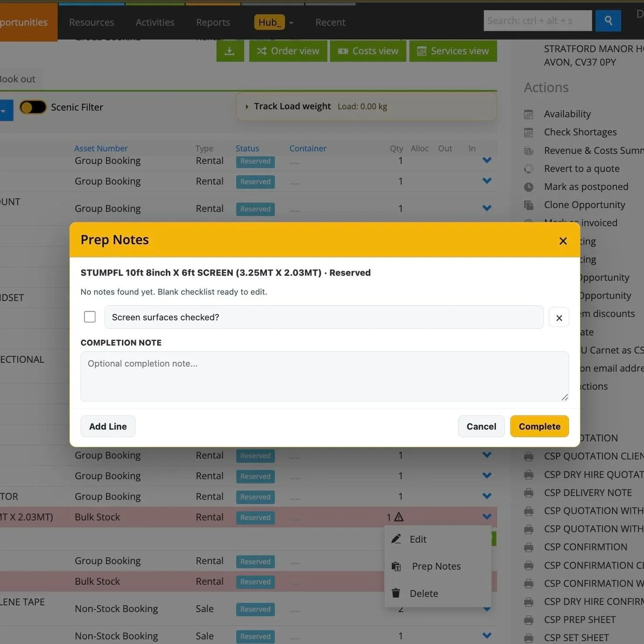Switch to the Book out tab

coord(18,79)
